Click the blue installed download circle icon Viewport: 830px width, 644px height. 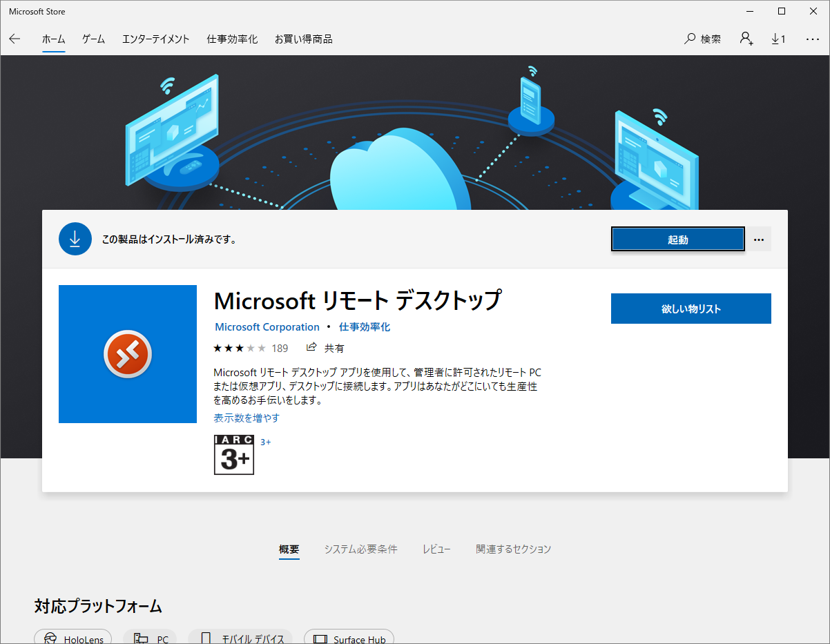(75, 239)
